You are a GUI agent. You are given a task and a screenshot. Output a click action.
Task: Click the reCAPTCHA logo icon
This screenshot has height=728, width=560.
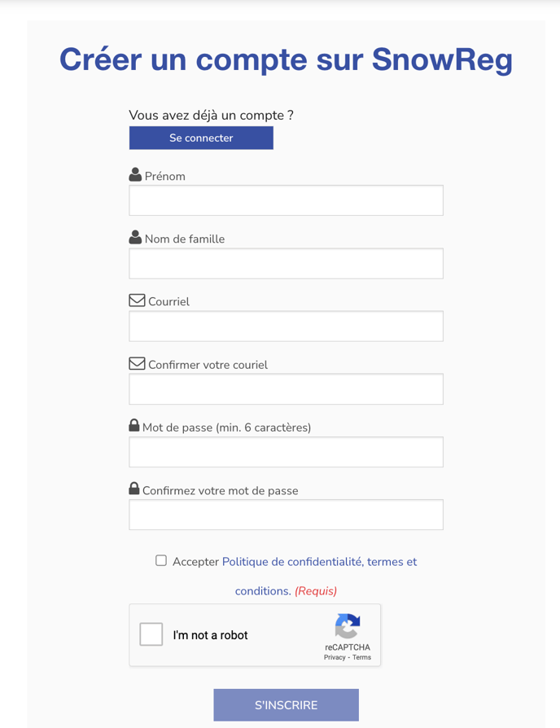pos(348,626)
